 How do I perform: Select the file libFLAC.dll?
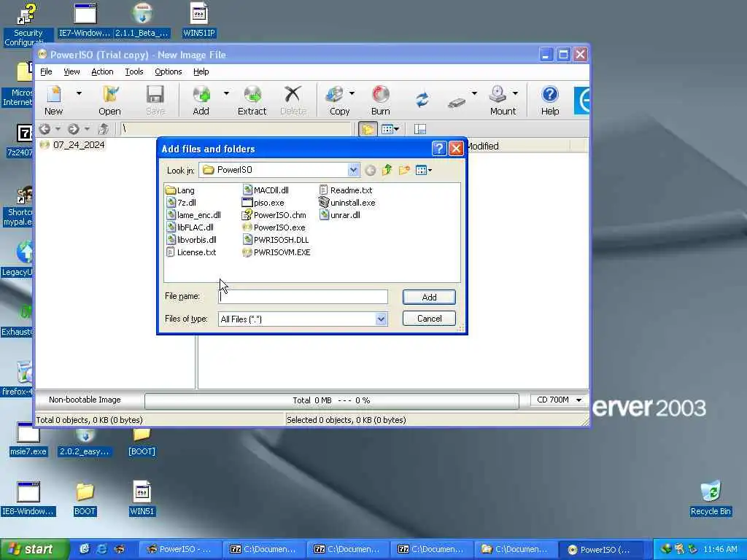click(190, 227)
